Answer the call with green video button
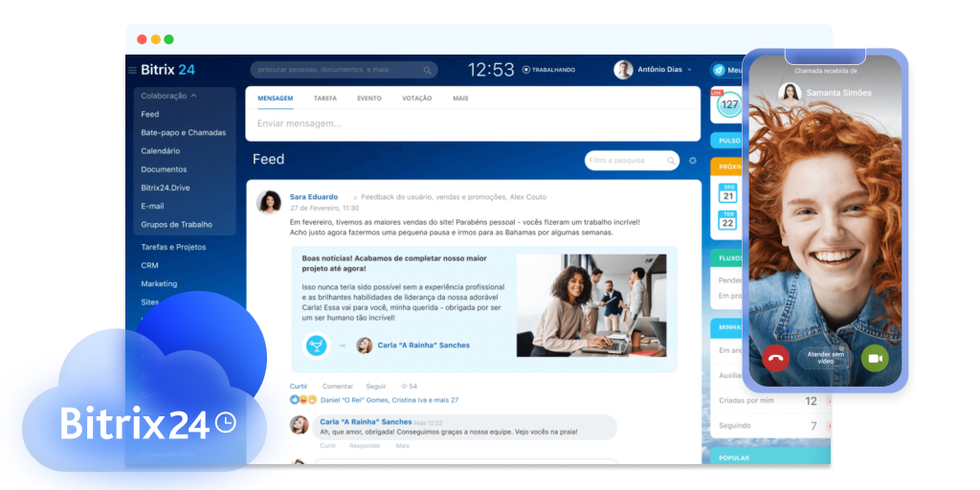This screenshot has width=980, height=490. pyautogui.click(x=874, y=358)
